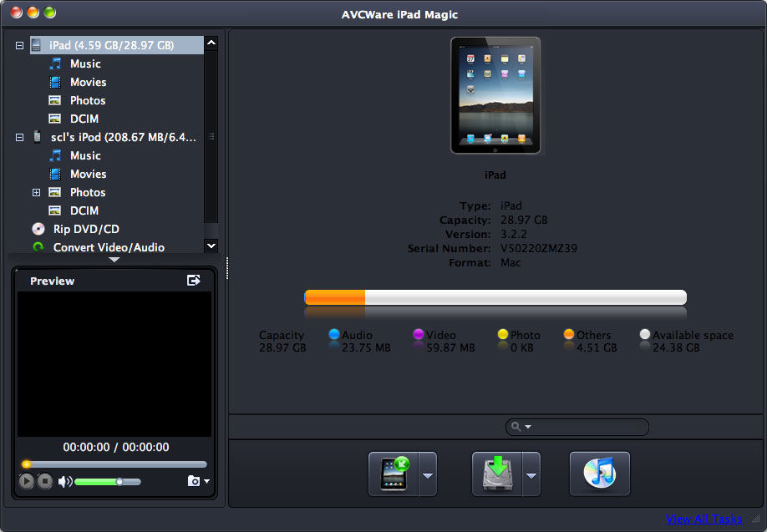
Task: Open DCIM under scl's iPod
Action: 84,210
